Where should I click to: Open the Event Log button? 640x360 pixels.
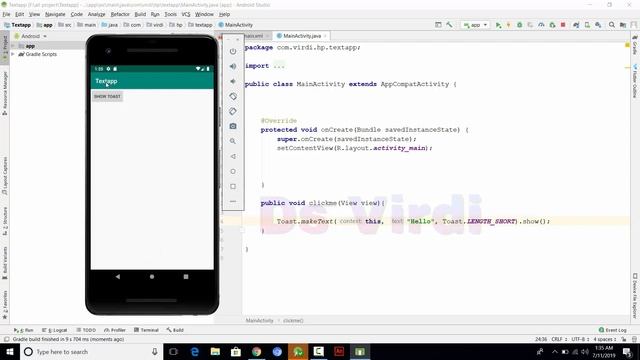[x=613, y=330]
